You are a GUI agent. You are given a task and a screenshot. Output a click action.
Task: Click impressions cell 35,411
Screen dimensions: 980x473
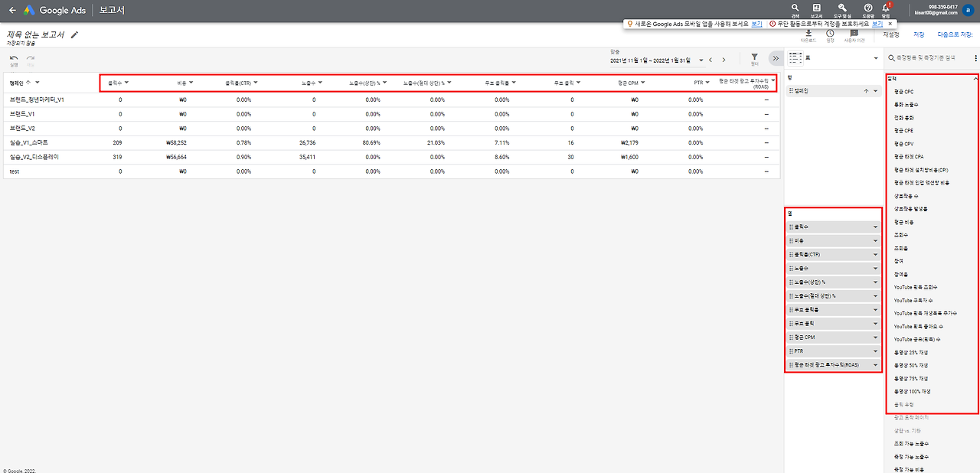pyautogui.click(x=307, y=157)
